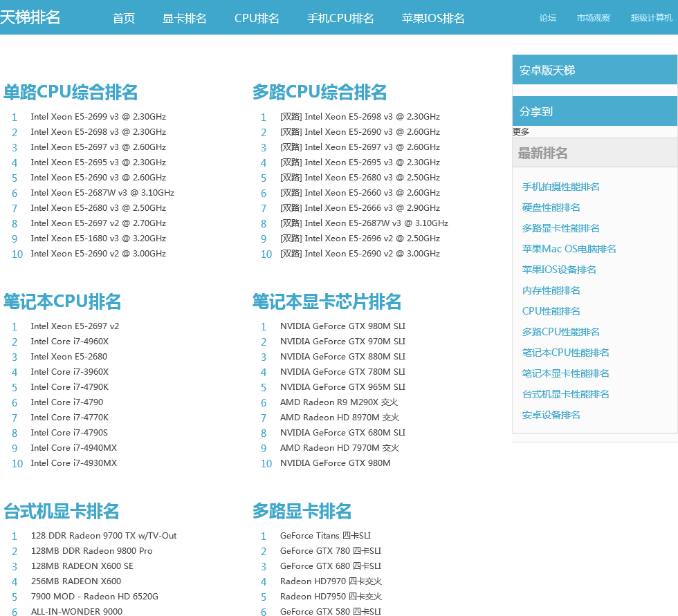Click the 单路CPU综合排名 heading
The image size is (678, 616).
point(71,92)
